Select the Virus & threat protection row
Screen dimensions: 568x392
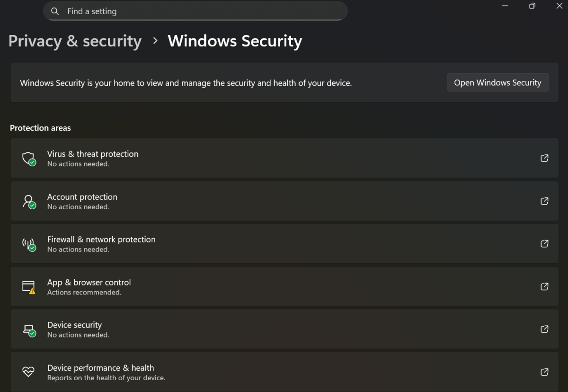coord(284,158)
